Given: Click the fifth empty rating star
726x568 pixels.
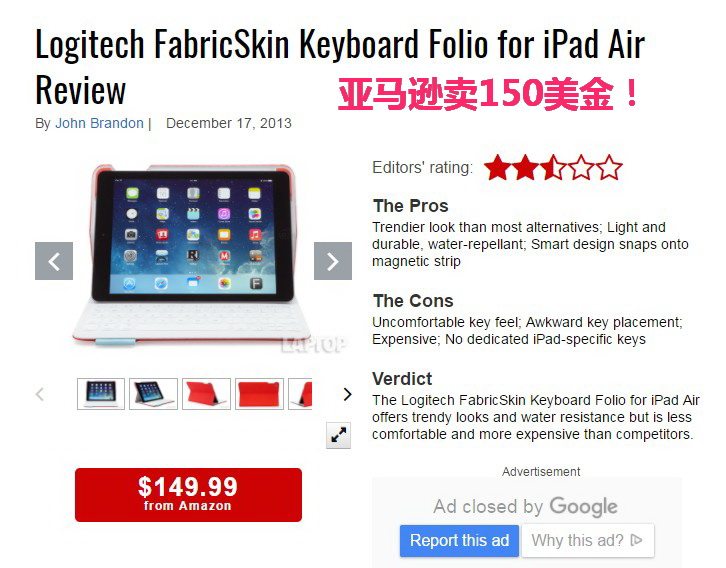Looking at the screenshot, I should [x=609, y=168].
